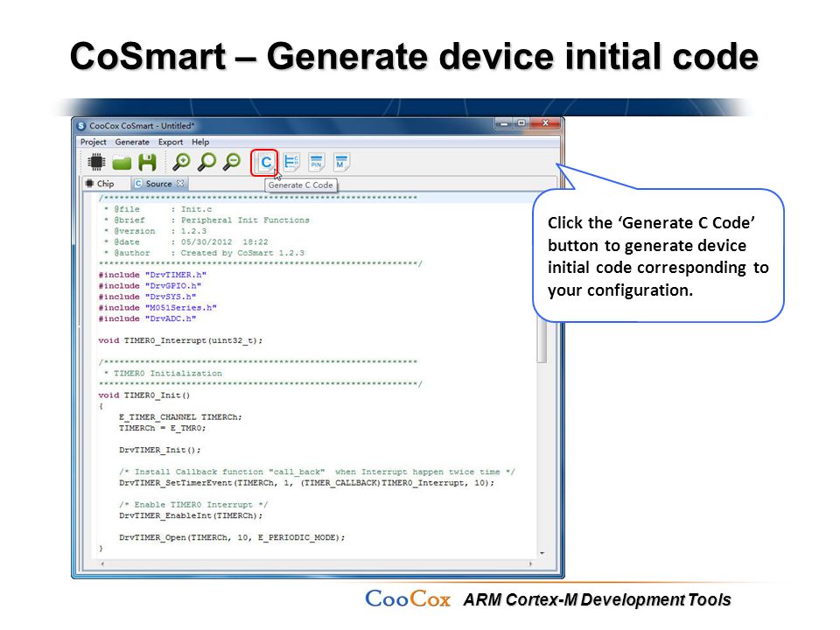Minimize the CoSmart window
840x630 pixels.
[504, 123]
